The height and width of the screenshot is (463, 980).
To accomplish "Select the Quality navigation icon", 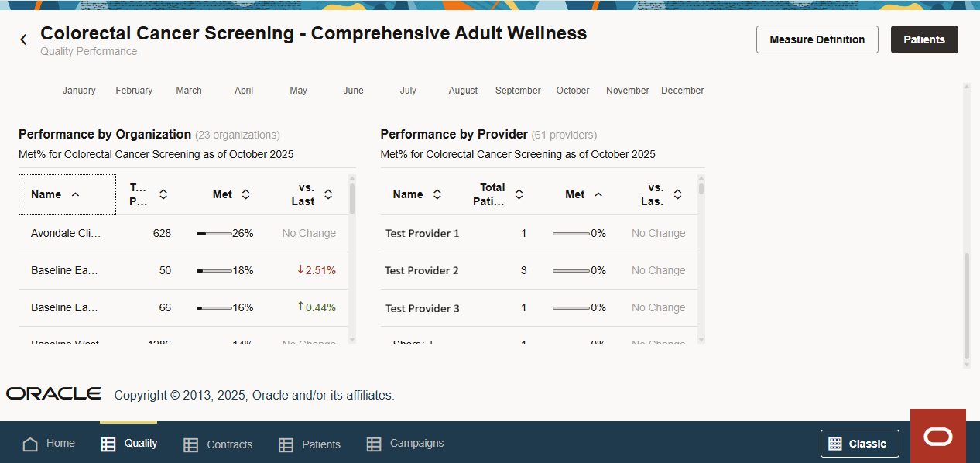I will point(106,443).
